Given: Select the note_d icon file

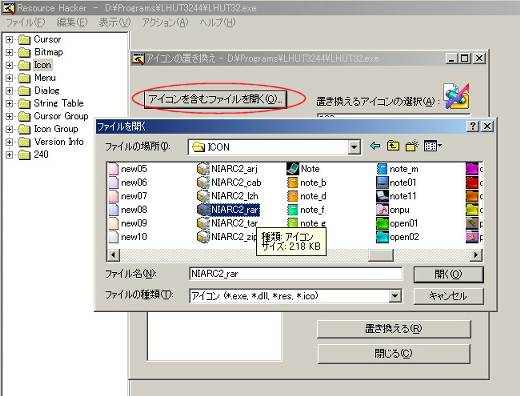Looking at the screenshot, I should [x=307, y=196].
